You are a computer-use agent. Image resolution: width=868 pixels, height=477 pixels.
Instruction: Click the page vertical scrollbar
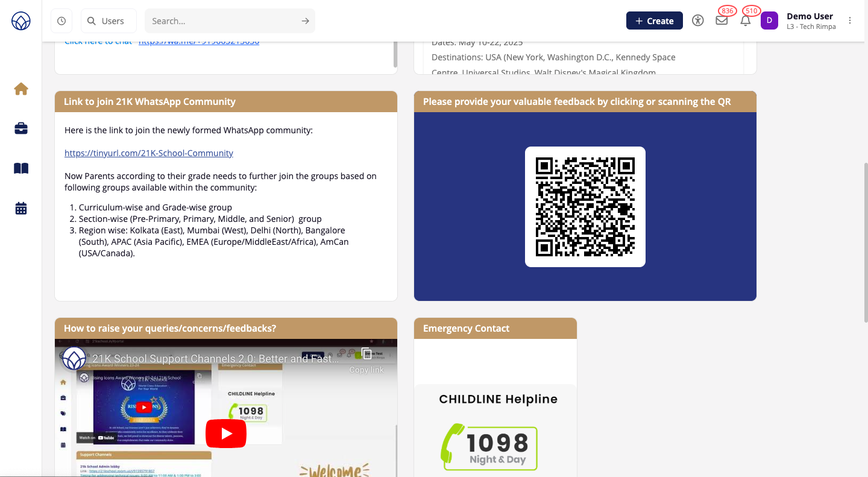[865, 241]
